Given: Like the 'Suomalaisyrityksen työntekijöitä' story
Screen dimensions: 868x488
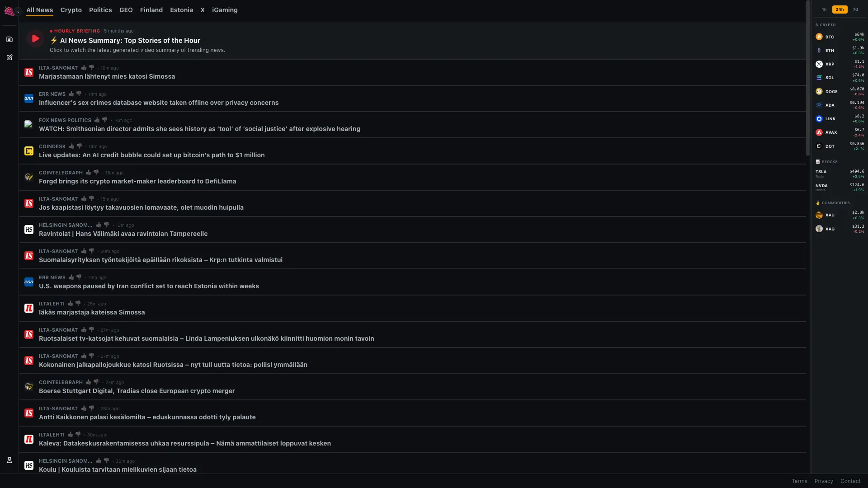Looking at the screenshot, I should click(x=84, y=251).
